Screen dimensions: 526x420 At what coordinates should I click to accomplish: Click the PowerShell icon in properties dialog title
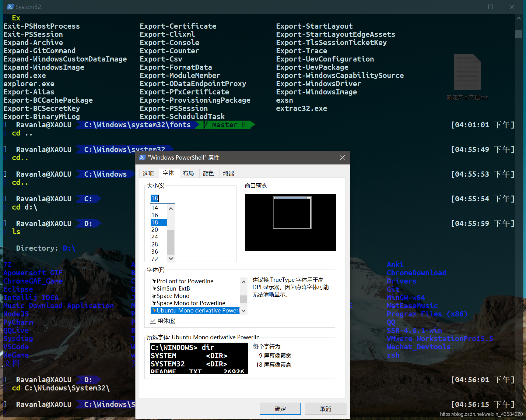[x=142, y=157]
